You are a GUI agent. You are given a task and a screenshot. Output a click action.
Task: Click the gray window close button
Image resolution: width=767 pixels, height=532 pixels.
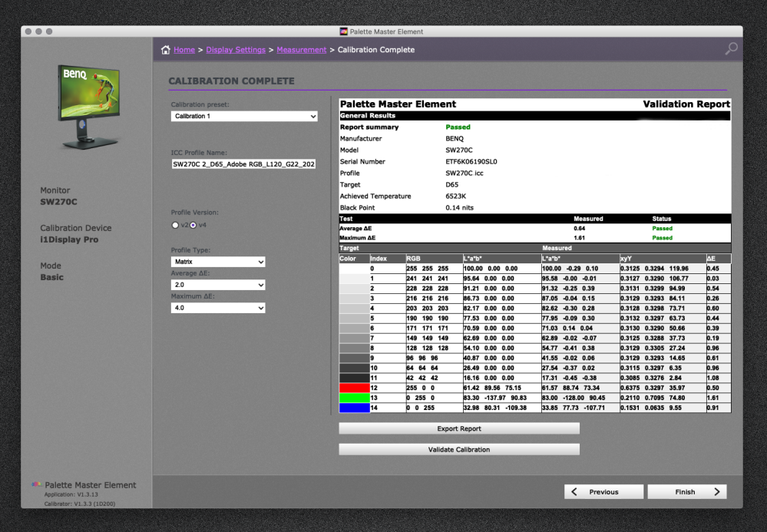click(x=28, y=31)
